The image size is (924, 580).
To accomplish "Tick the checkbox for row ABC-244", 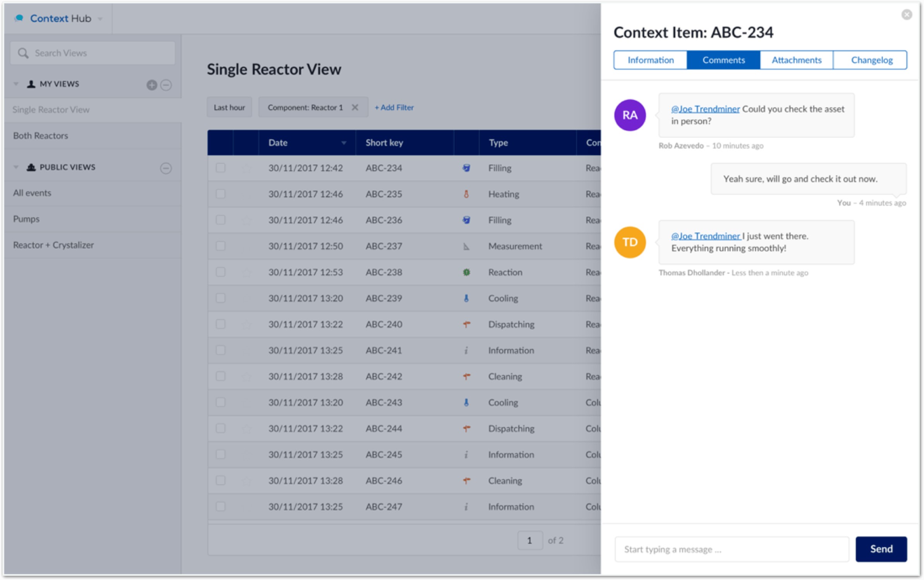I will pos(220,428).
